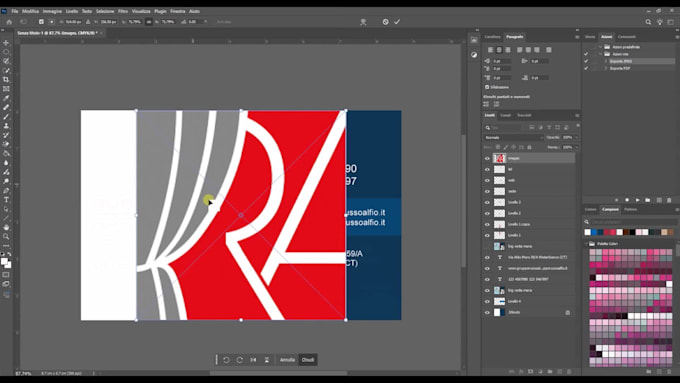The width and height of the screenshot is (680, 383).
Task: Expand the Esporta PDF action
Action: 606,68
